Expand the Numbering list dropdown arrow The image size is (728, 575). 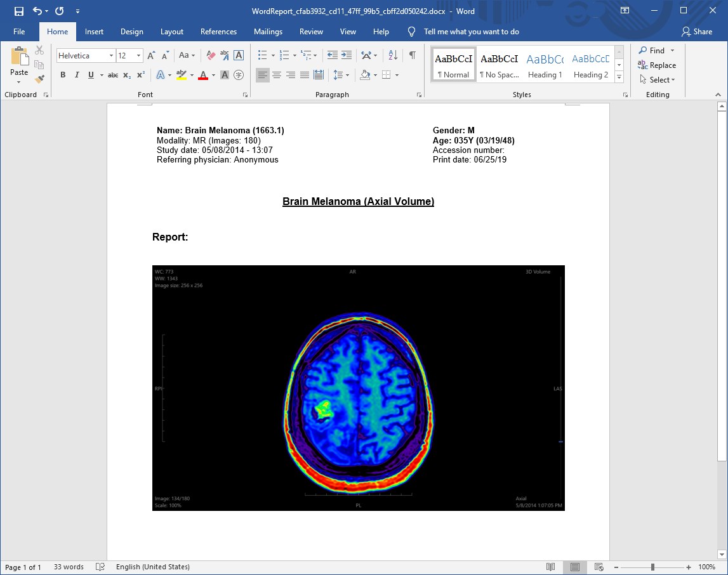pyautogui.click(x=295, y=56)
